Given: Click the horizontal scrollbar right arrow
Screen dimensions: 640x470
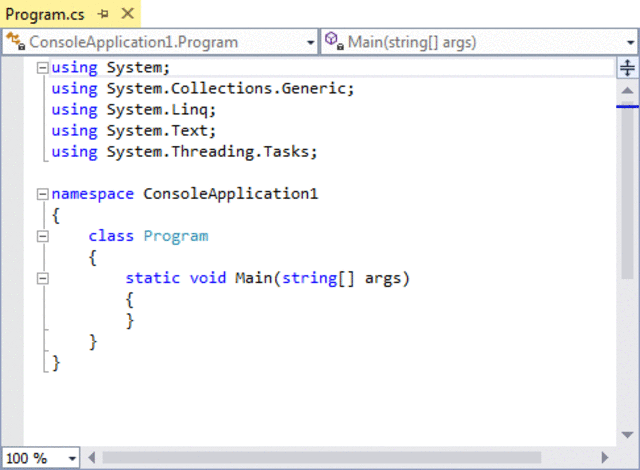Looking at the screenshot, I should (x=605, y=458).
